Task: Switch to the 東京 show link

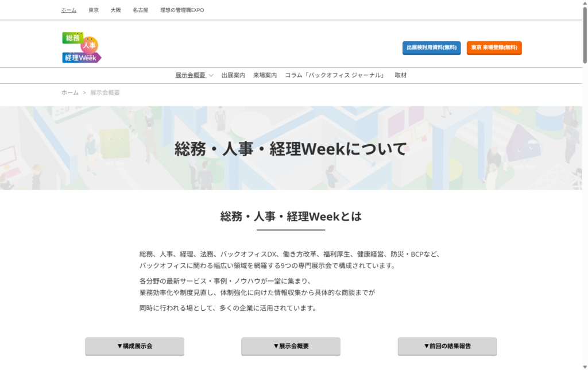Action: click(x=94, y=10)
